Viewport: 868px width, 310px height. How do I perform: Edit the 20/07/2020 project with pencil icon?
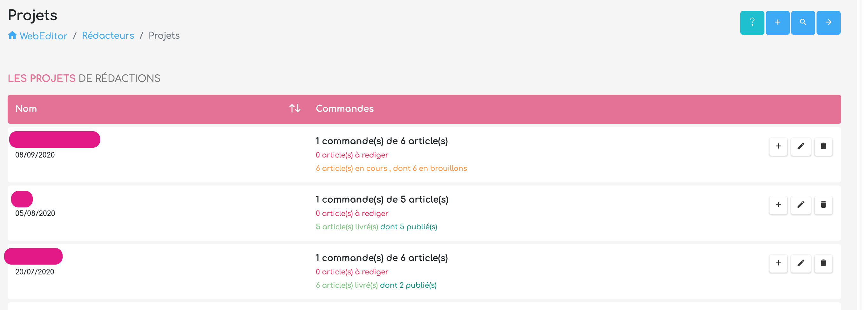[x=801, y=263]
